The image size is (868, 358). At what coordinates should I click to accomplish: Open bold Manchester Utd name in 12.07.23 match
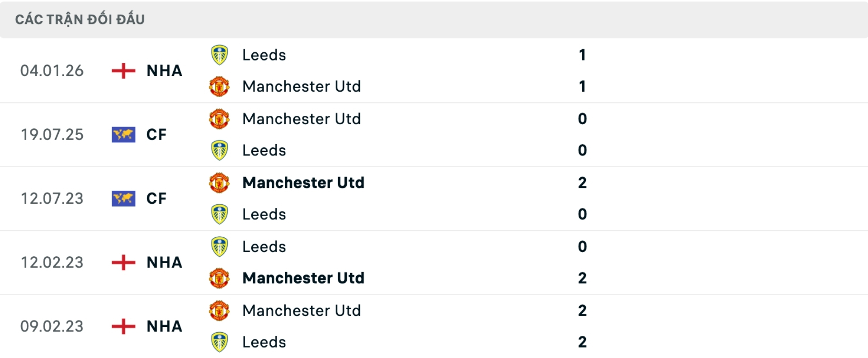[x=303, y=183]
